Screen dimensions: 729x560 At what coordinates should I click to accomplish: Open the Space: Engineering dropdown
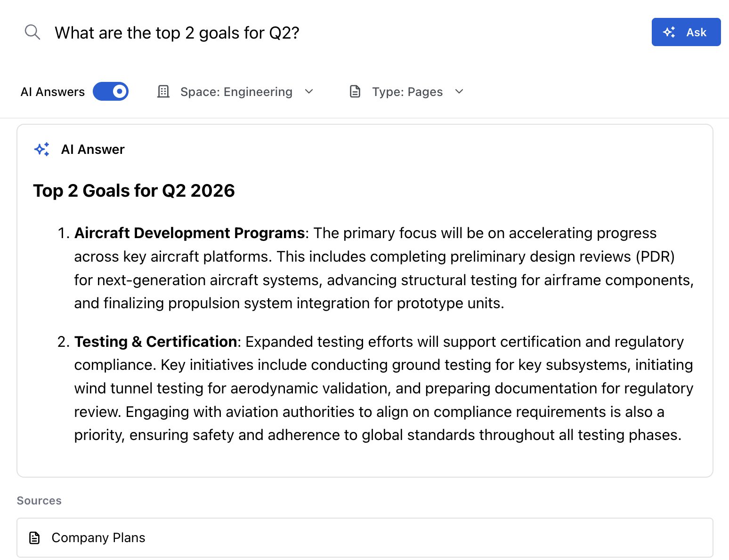point(236,92)
